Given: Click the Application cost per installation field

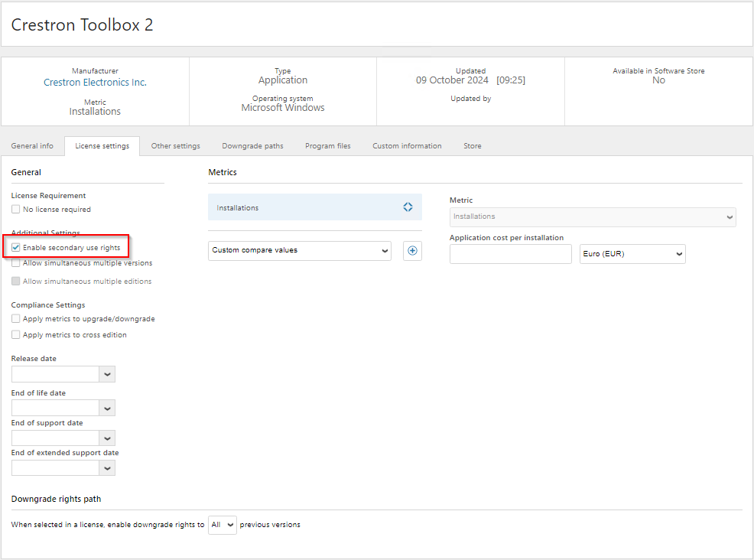Looking at the screenshot, I should pyautogui.click(x=511, y=254).
